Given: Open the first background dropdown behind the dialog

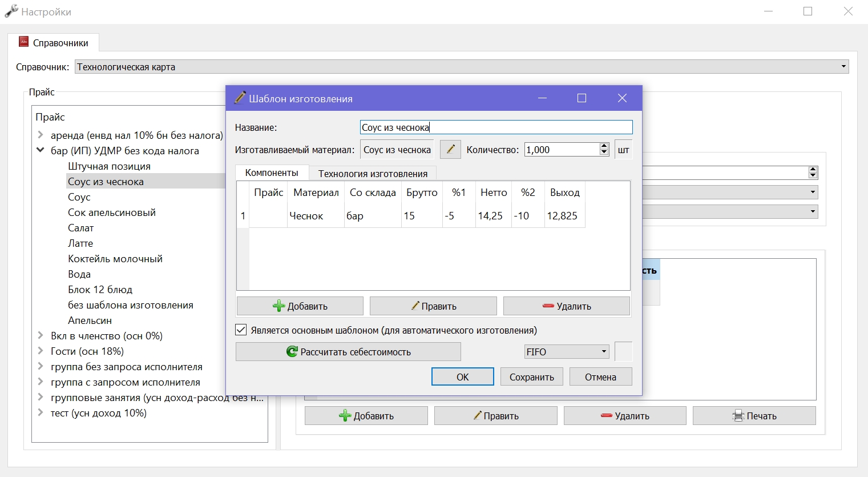Looking at the screenshot, I should pyautogui.click(x=730, y=192).
